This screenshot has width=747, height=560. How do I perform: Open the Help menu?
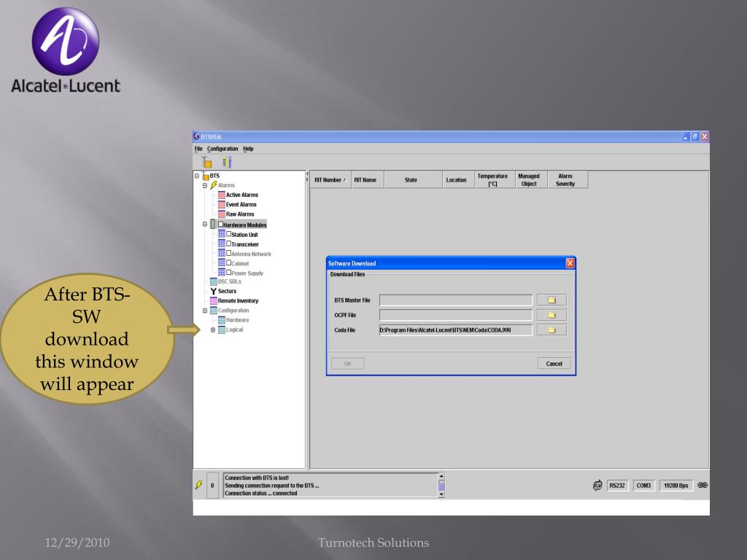248,149
